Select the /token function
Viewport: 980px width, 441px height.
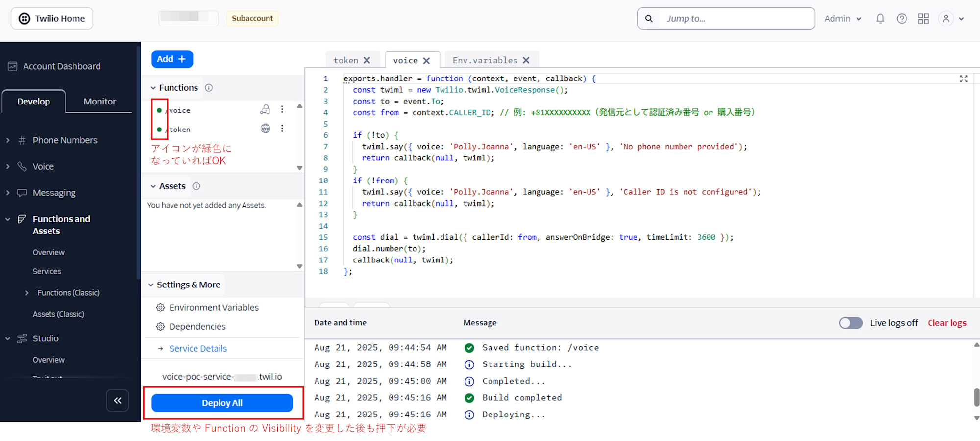(x=179, y=130)
